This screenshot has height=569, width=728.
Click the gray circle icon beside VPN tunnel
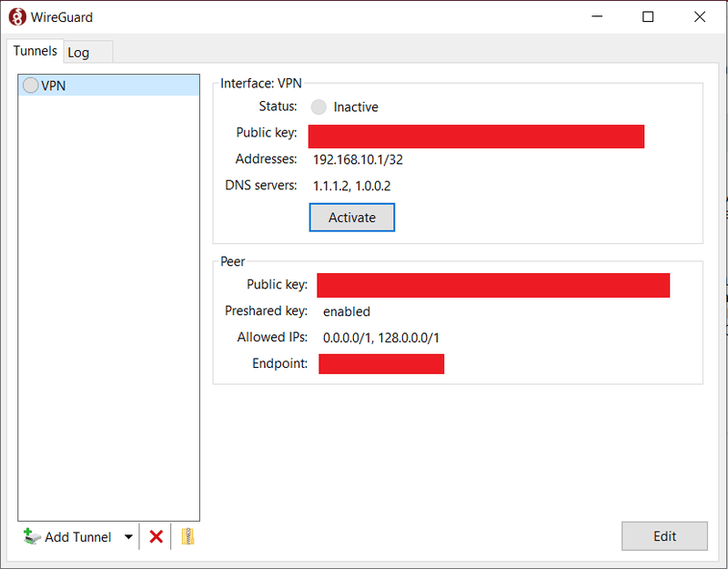point(30,85)
